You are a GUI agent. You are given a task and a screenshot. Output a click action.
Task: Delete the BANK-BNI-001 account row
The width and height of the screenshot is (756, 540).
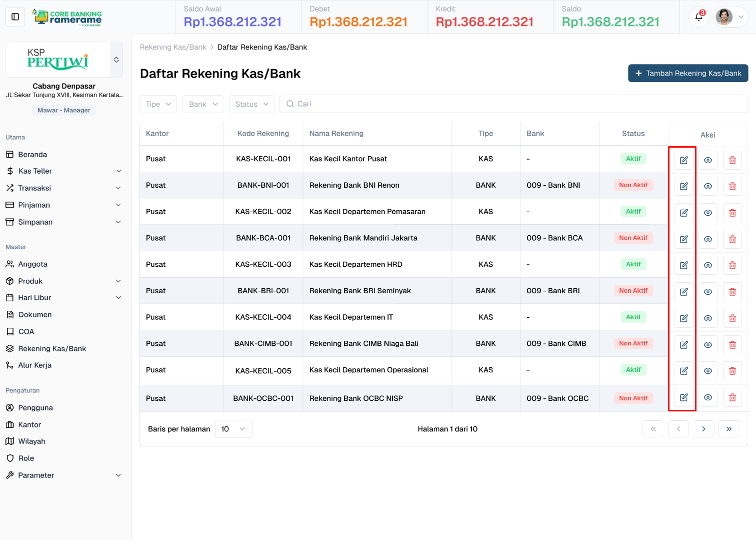[x=732, y=186]
